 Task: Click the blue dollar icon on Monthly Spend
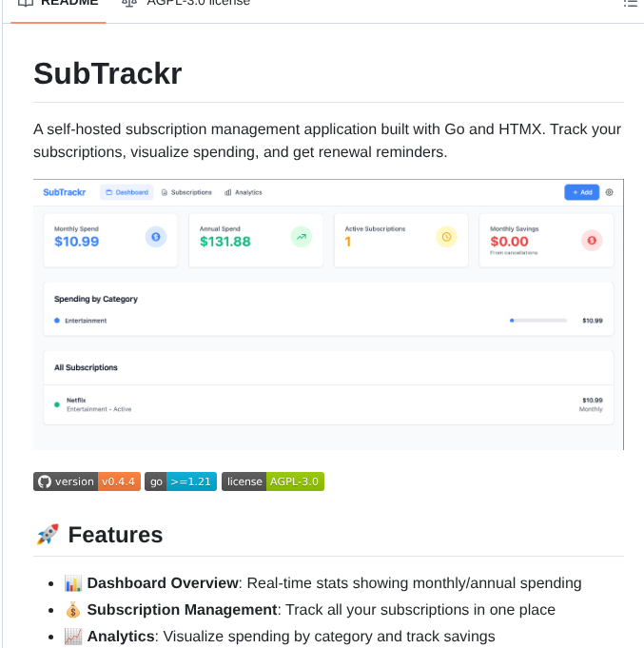tap(156, 237)
